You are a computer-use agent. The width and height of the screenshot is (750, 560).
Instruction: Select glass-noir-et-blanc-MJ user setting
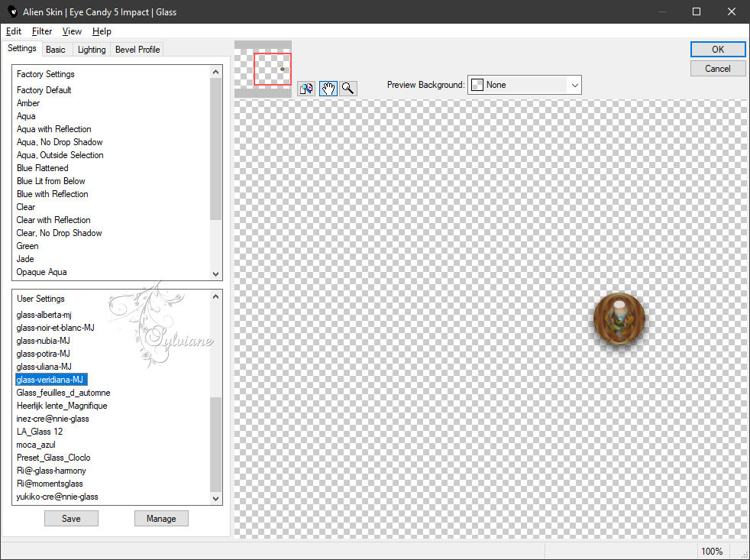(x=56, y=328)
